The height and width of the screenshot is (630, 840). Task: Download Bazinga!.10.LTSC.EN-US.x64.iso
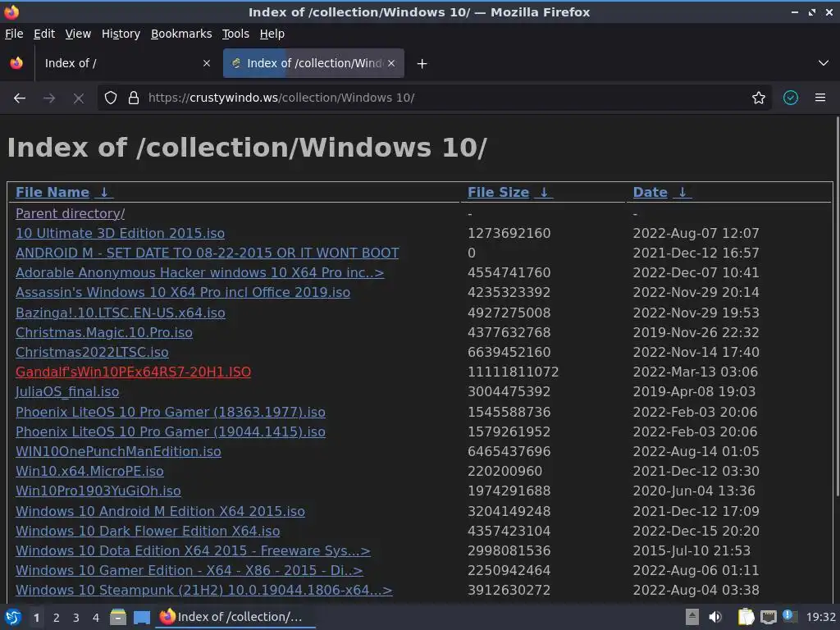pyautogui.click(x=121, y=313)
